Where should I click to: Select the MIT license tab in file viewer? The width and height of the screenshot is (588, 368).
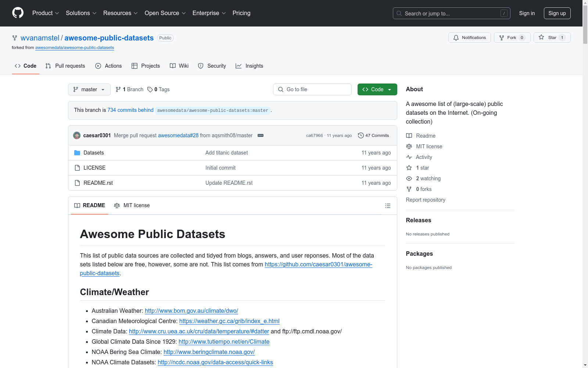(x=132, y=205)
